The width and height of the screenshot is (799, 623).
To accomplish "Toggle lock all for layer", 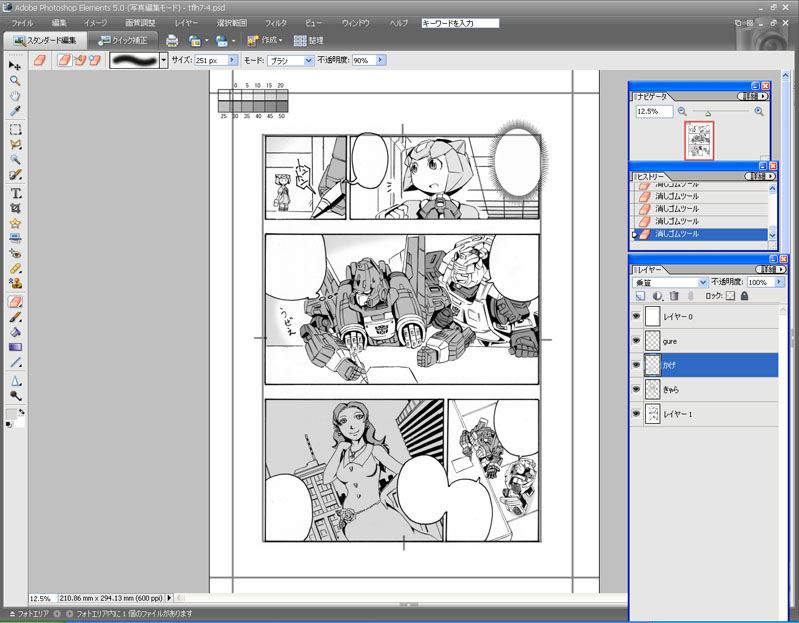I will tap(744, 295).
